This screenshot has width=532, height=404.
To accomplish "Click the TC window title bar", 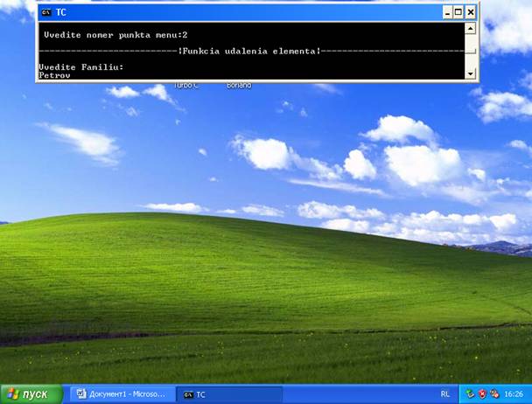I will [245, 12].
